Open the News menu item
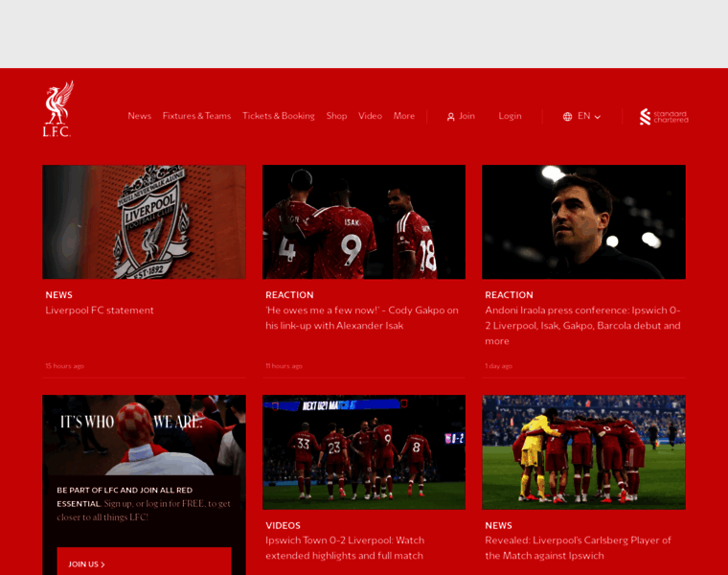Image resolution: width=728 pixels, height=575 pixels. 139,116
